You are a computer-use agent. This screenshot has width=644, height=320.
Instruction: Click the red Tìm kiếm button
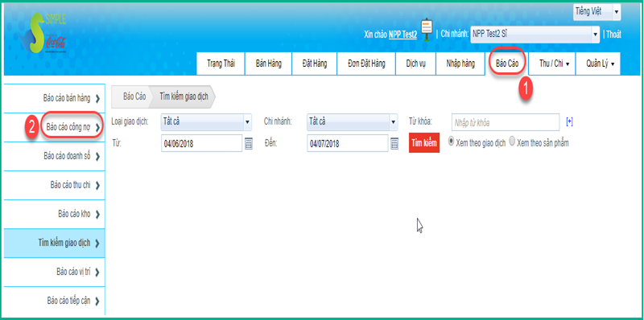click(x=424, y=143)
